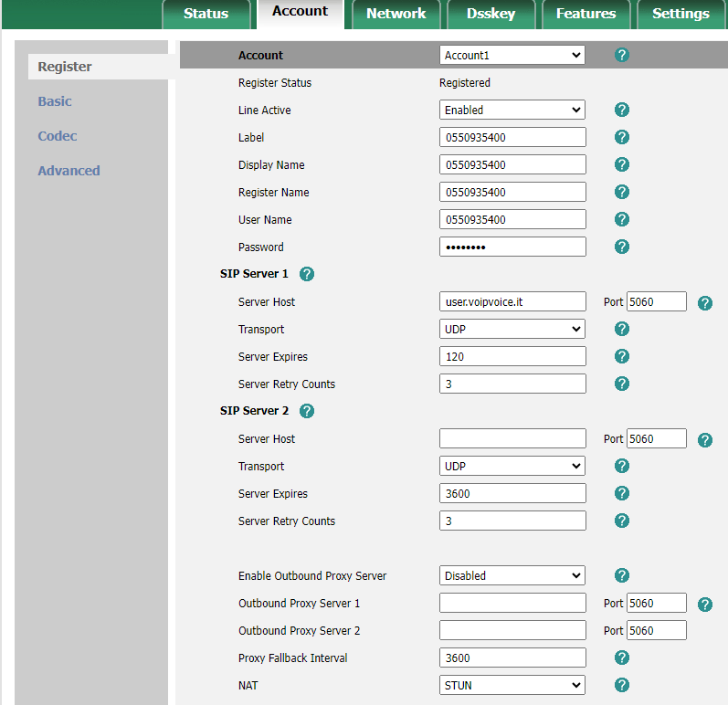Click the Register Name input
The image size is (728, 705).
pyautogui.click(x=512, y=192)
